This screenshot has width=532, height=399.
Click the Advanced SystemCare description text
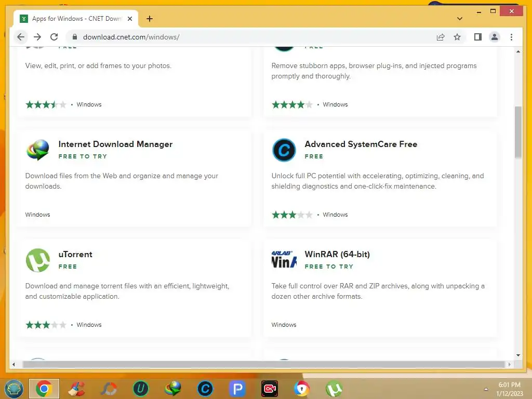pyautogui.click(x=378, y=181)
